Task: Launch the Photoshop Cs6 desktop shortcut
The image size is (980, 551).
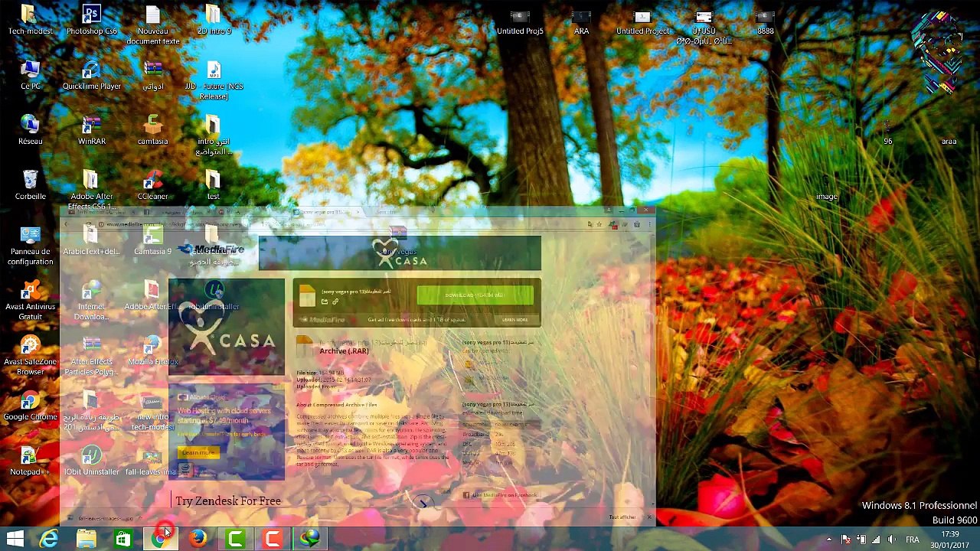Action: coord(91,21)
